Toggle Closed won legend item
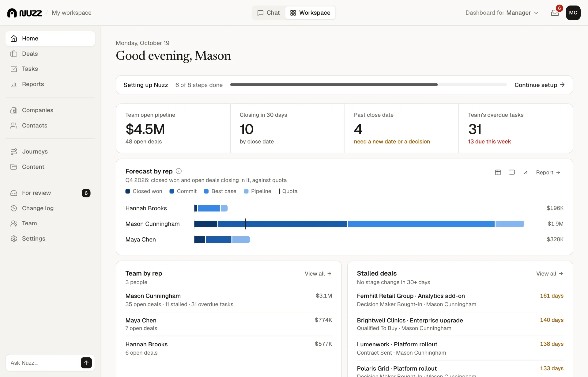The image size is (588, 377). coord(144,191)
